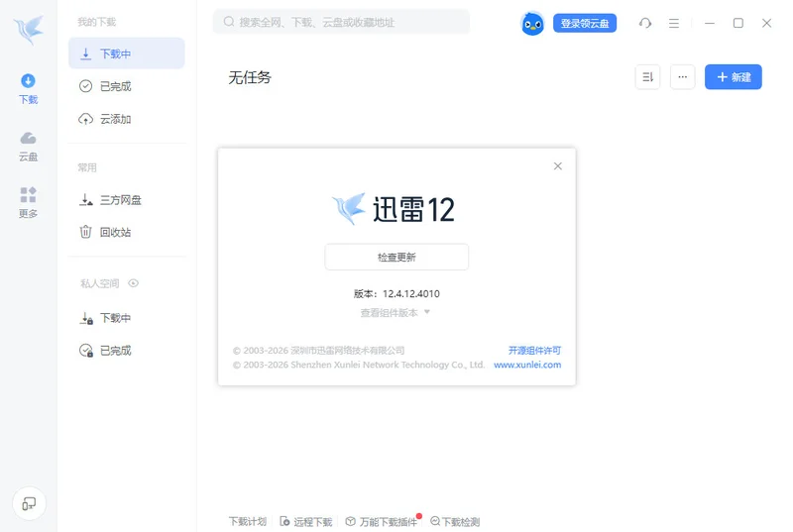Click the version text 12.4.12.4010
The image size is (793, 532).
click(x=411, y=293)
